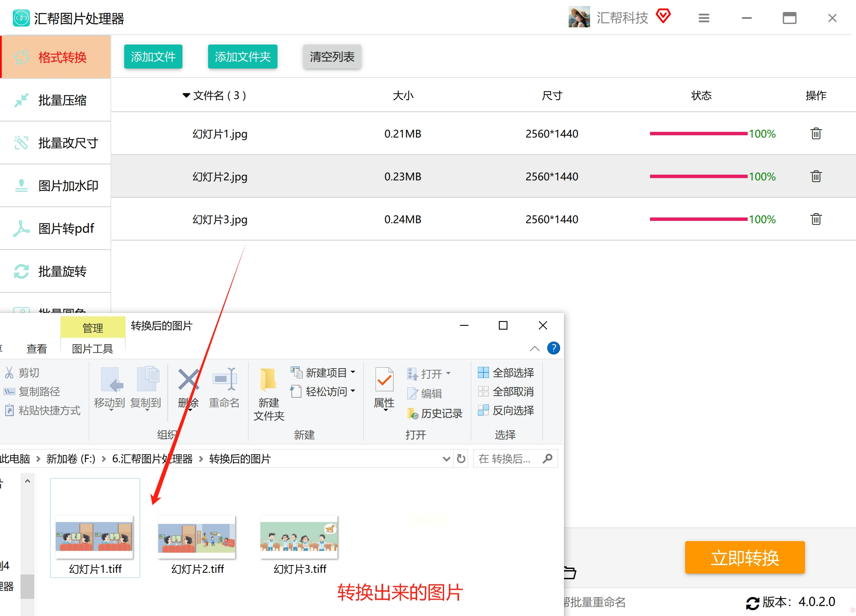The height and width of the screenshot is (616, 856).
Task: Click Deselect All (全部取消) option
Action: [x=506, y=392]
